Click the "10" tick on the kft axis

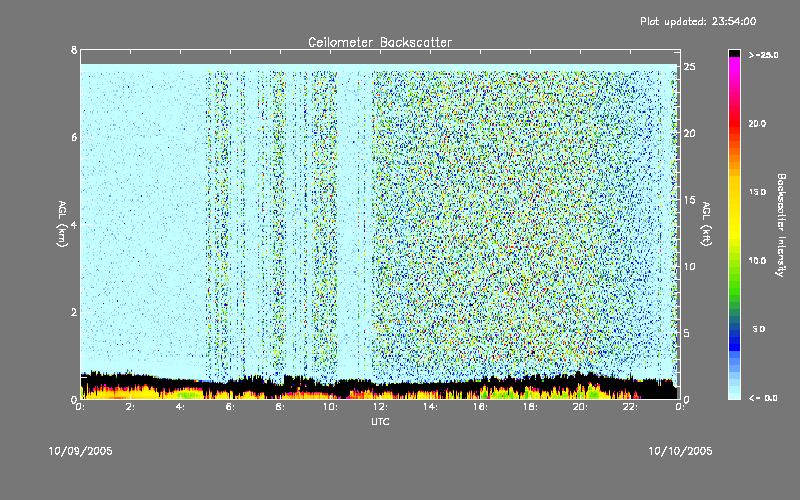pyautogui.click(x=689, y=267)
